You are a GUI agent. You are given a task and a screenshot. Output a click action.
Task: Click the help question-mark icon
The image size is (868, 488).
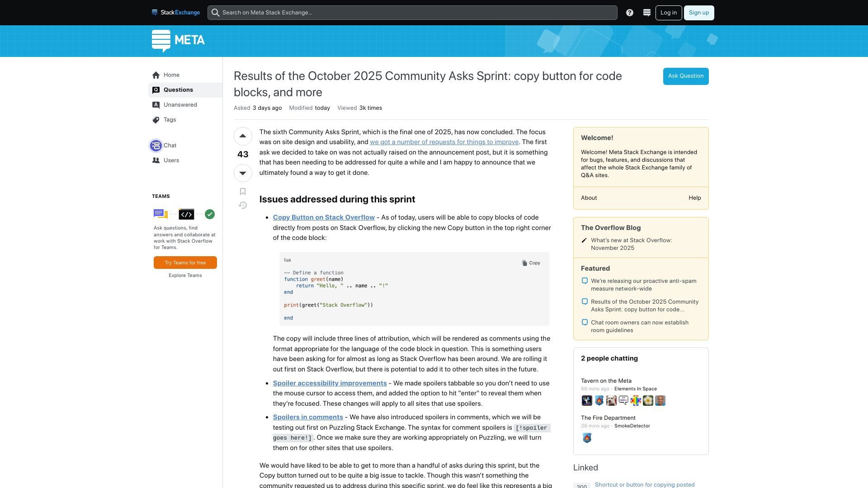(630, 13)
